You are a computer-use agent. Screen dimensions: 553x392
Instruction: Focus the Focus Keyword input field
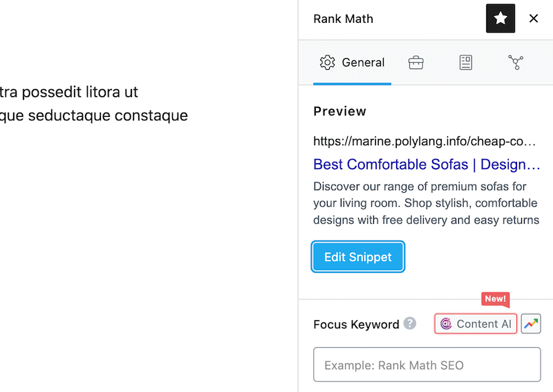click(x=427, y=364)
